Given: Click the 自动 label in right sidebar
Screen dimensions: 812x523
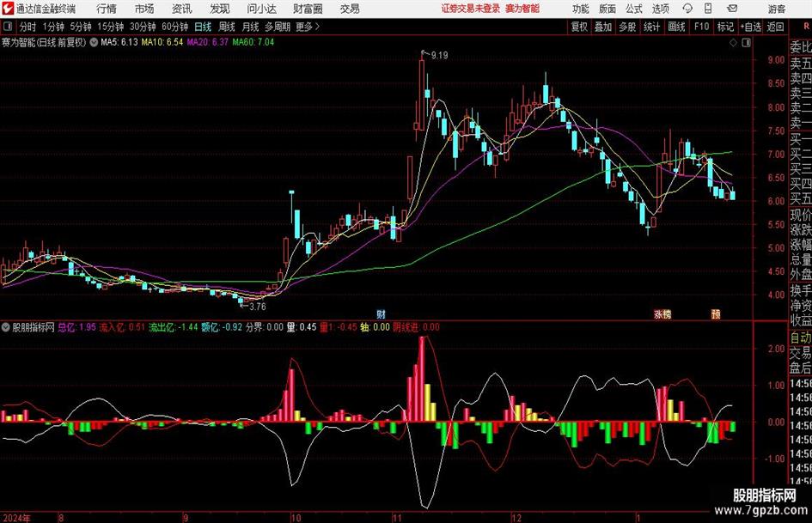Looking at the screenshot, I should point(801,338).
